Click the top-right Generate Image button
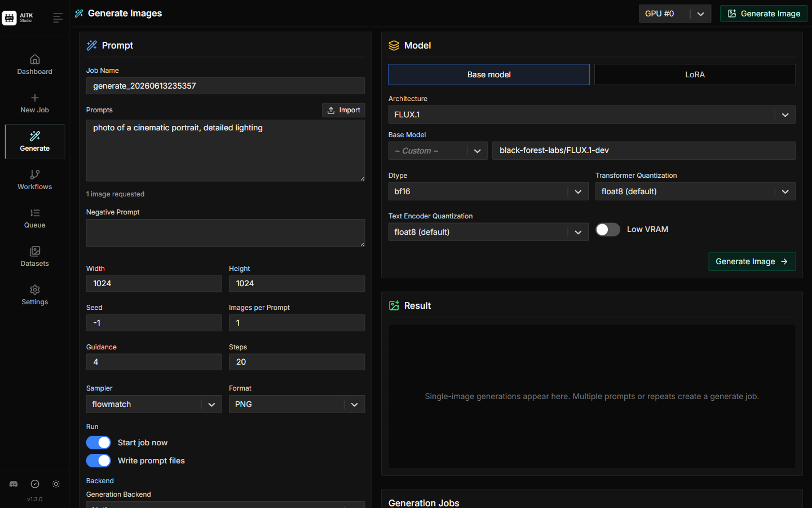 click(764, 14)
